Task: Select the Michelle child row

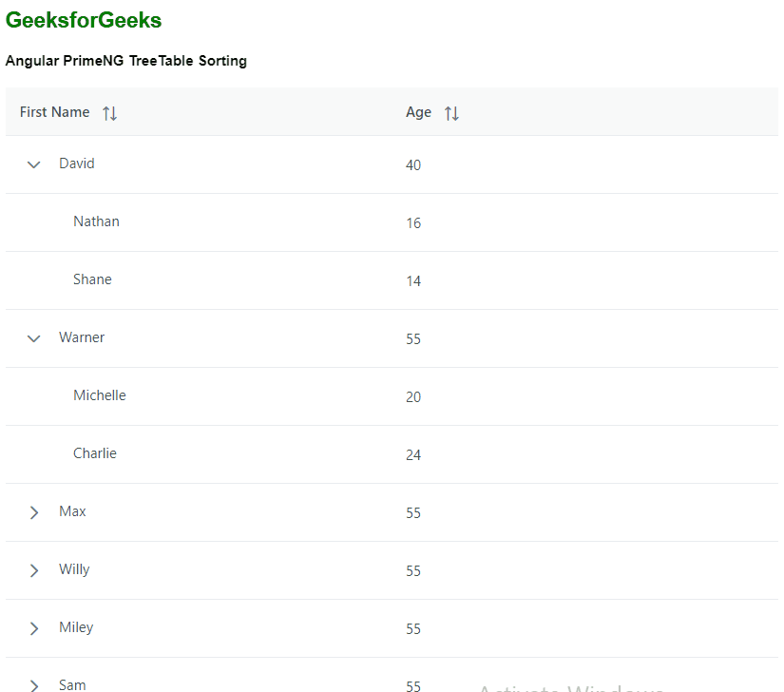Action: click(x=99, y=395)
